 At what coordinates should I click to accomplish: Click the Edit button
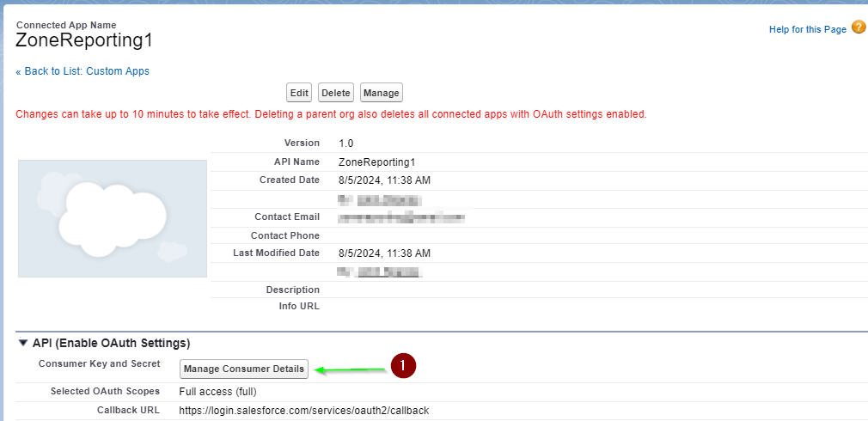click(x=299, y=93)
